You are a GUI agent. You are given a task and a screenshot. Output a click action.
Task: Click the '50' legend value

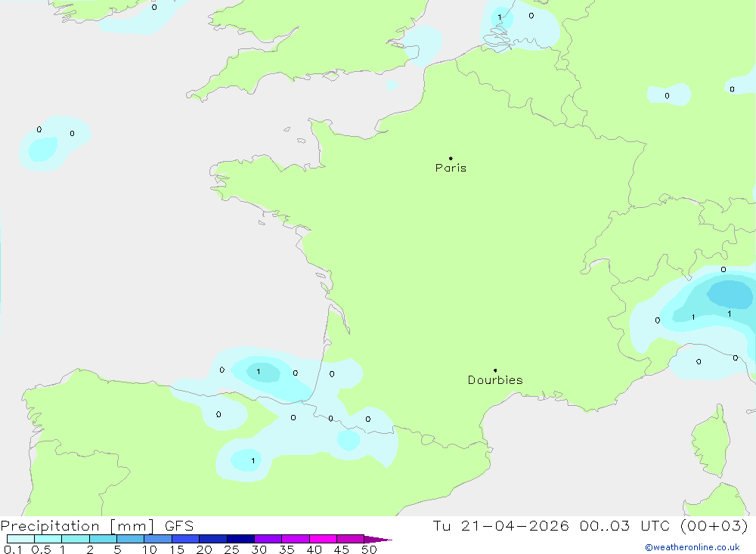click(x=369, y=549)
